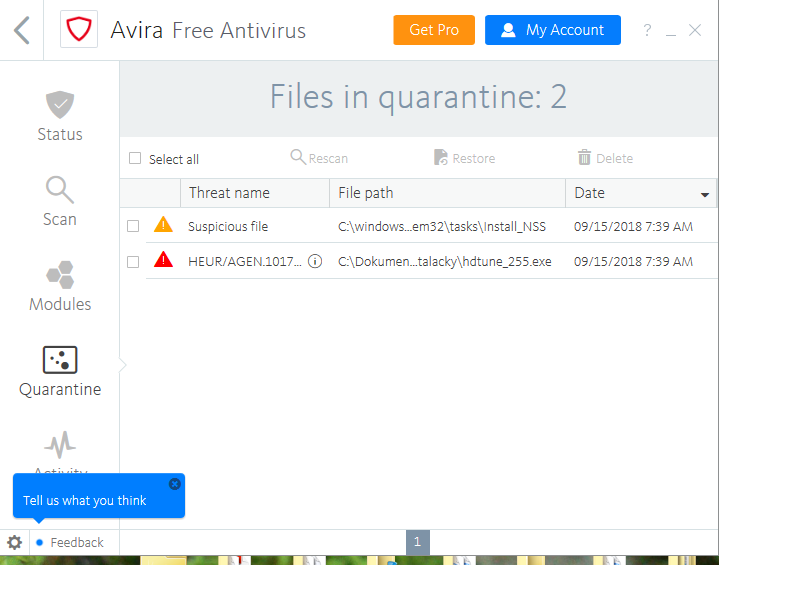Click Delete in the toolbar
The width and height of the screenshot is (800, 600).
tap(605, 158)
